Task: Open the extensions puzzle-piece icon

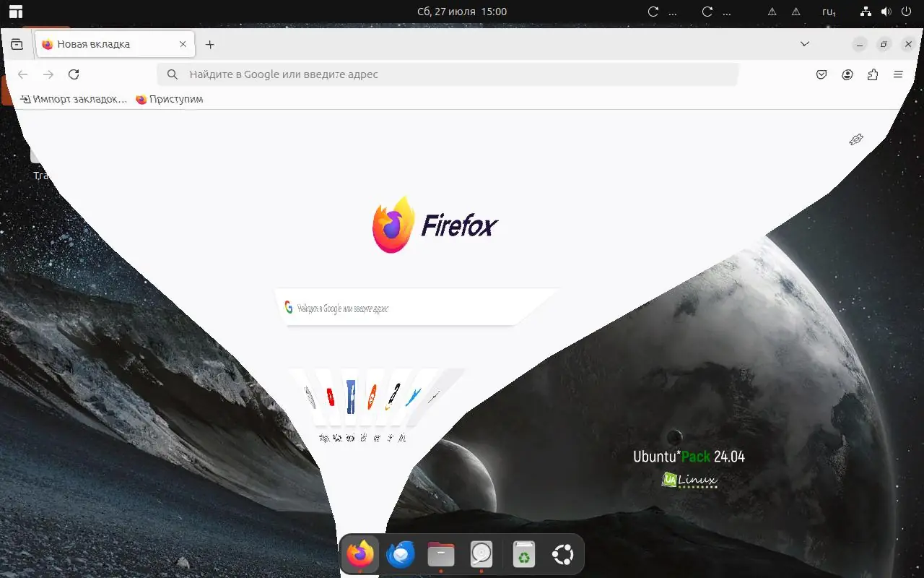Action: tap(872, 74)
